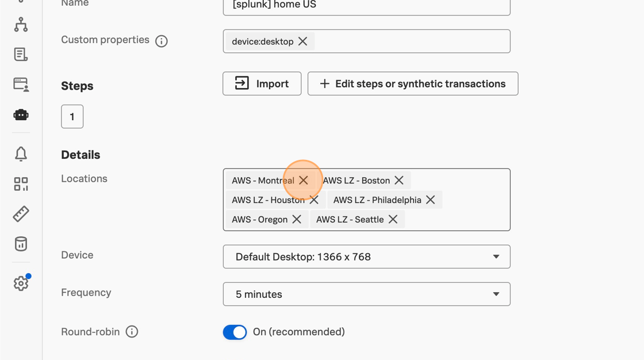The width and height of the screenshot is (644, 360).
Task: Remove the AWS - Montreal location
Action: point(304,181)
